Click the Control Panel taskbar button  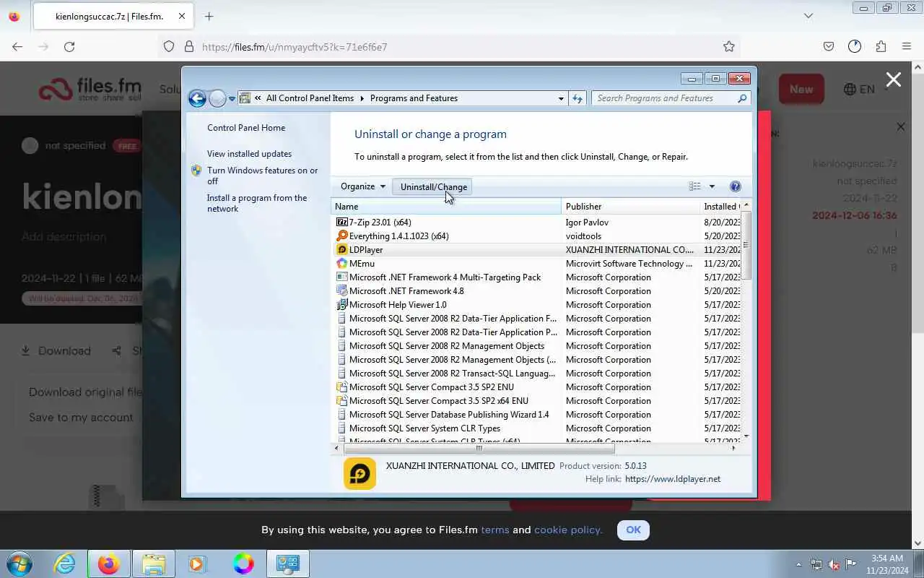coord(288,564)
